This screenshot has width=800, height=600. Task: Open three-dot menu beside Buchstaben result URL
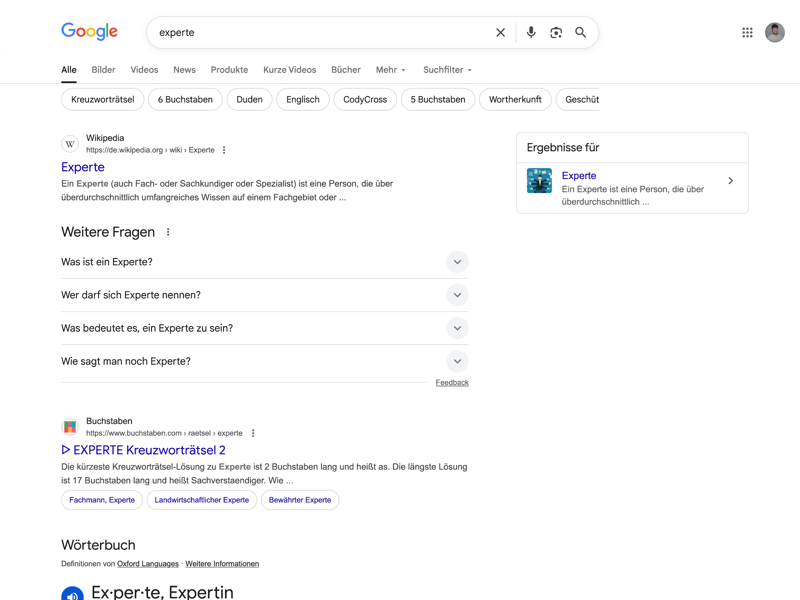pyautogui.click(x=253, y=433)
